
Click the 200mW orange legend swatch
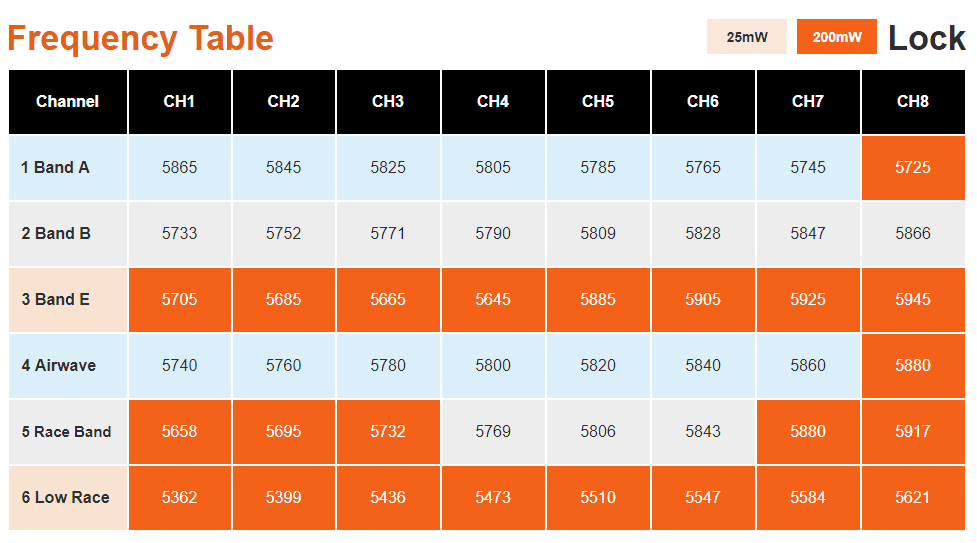(837, 37)
